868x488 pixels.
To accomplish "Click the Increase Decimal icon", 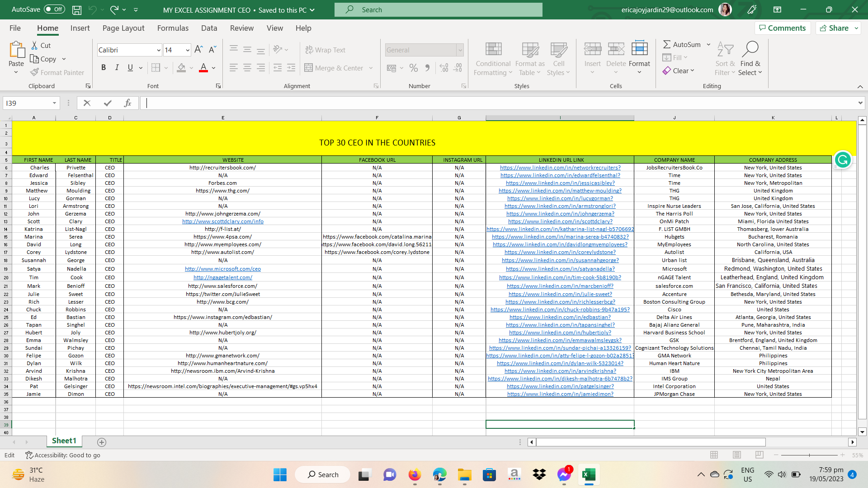I will tap(444, 68).
